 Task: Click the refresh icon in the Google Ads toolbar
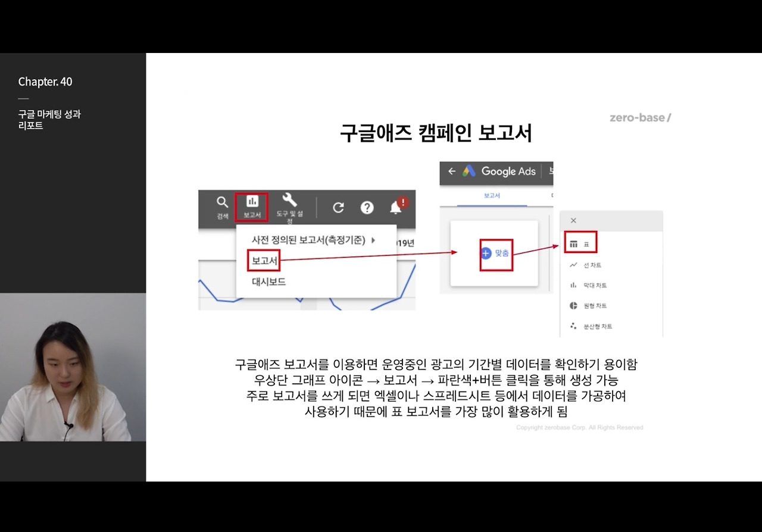338,208
